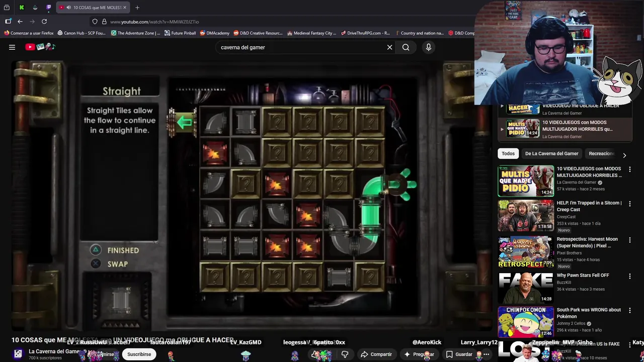Viewport: 644px width, 362px height.
Task: Click the Suscribirse button
Action: click(139, 354)
